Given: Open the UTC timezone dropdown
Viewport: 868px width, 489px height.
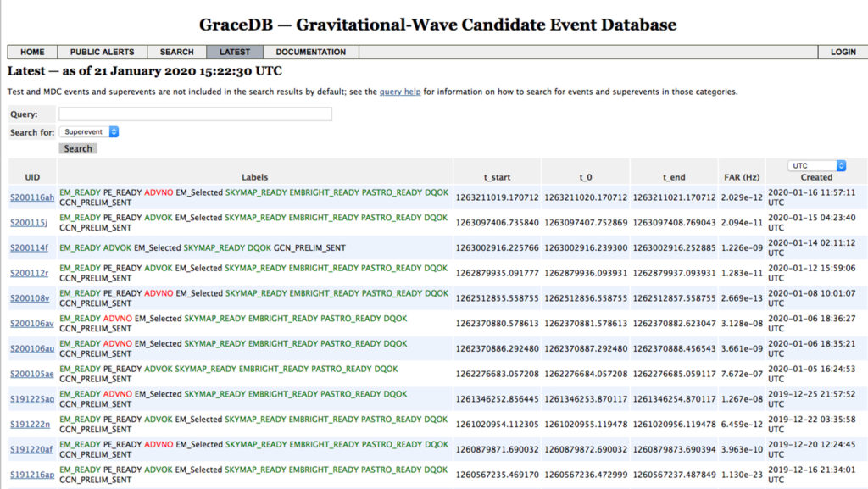Looking at the screenshot, I should pos(816,165).
